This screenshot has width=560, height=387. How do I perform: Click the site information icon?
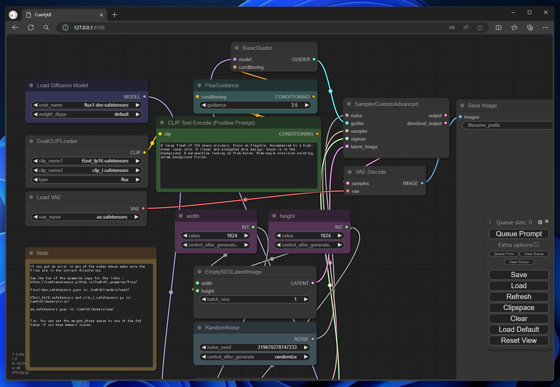[x=65, y=27]
